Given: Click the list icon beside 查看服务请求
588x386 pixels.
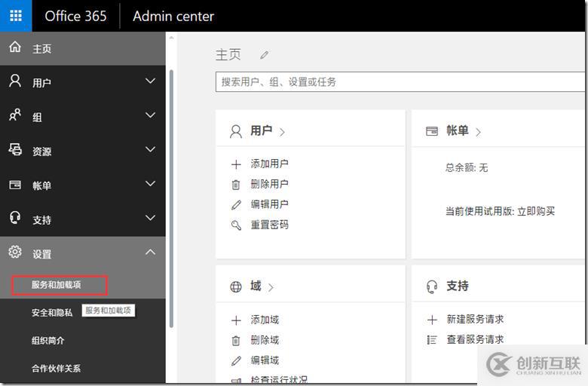Looking at the screenshot, I should coord(432,340).
